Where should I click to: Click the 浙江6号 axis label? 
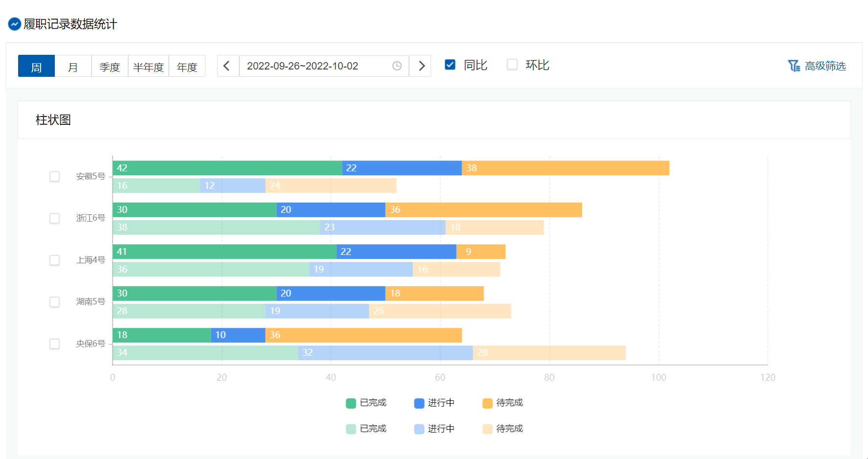click(x=91, y=218)
